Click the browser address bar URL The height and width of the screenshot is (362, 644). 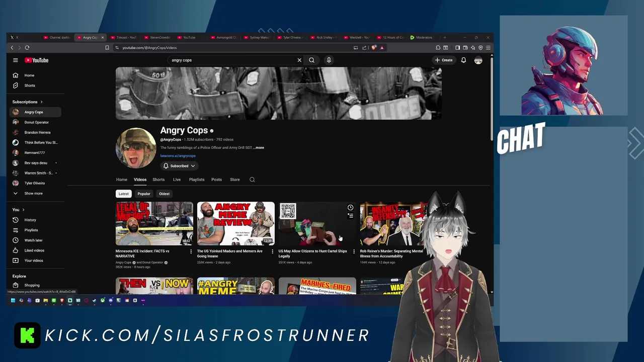click(149, 48)
